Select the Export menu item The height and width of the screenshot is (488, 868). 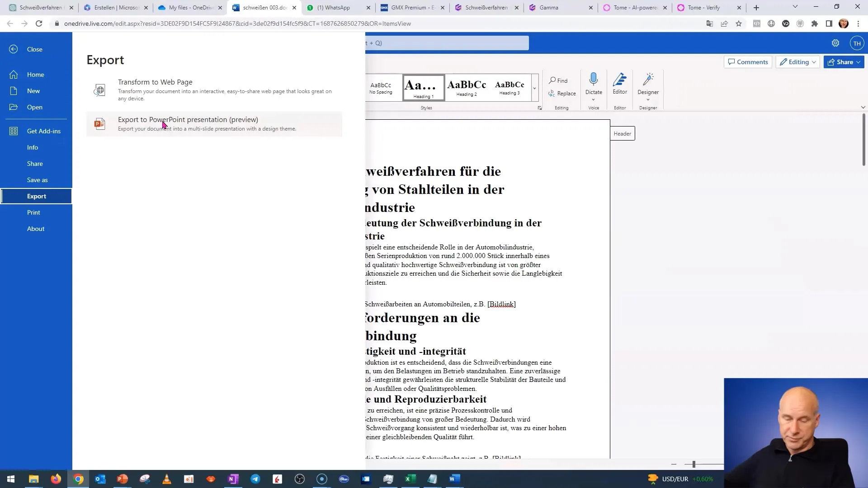point(36,196)
